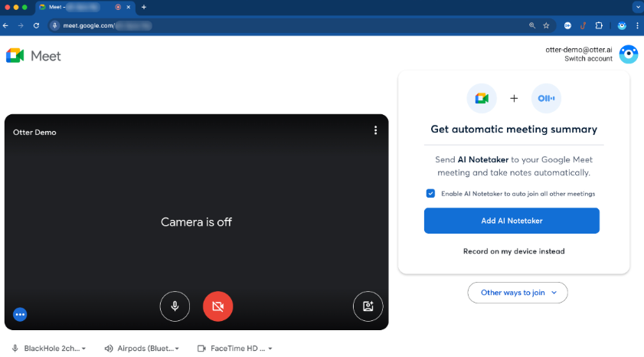Select the Meet browser tab
The width and height of the screenshot is (644, 357).
[x=86, y=7]
